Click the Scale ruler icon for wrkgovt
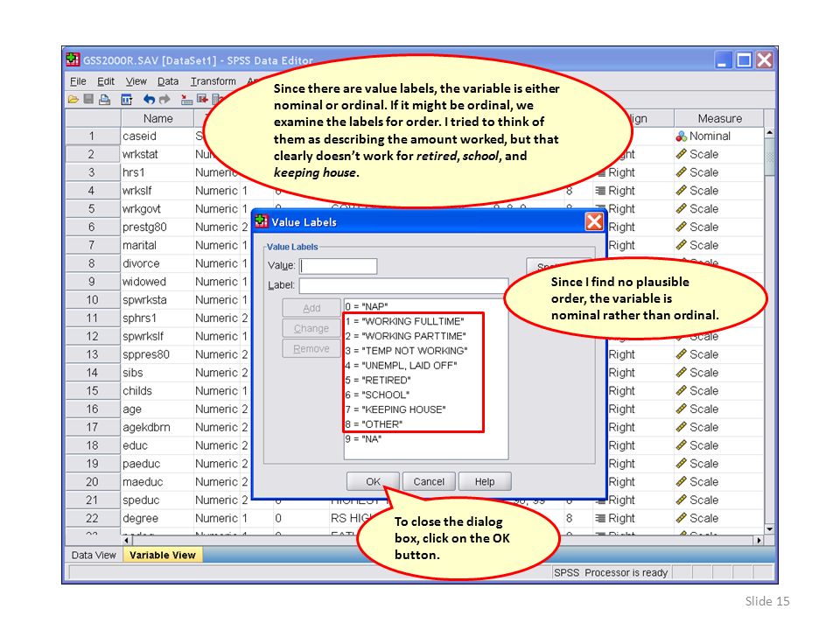This screenshot has height=630, width=840. tap(682, 209)
